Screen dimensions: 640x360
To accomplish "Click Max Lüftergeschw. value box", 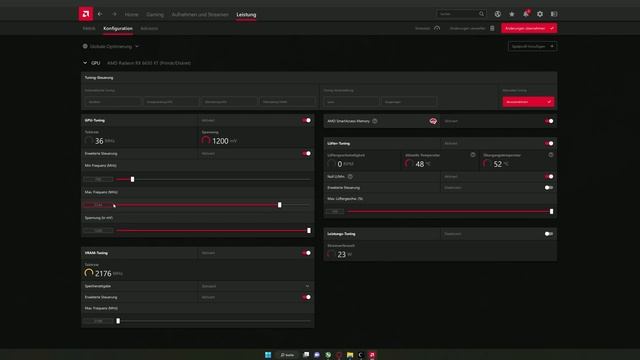I will pyautogui.click(x=335, y=211).
